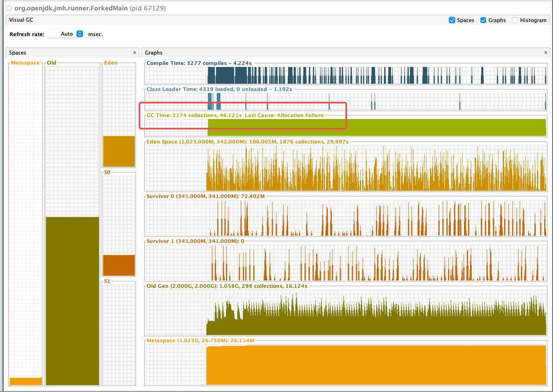Uncheck the Graphs checkbox
This screenshot has height=392, width=553.
point(483,20)
